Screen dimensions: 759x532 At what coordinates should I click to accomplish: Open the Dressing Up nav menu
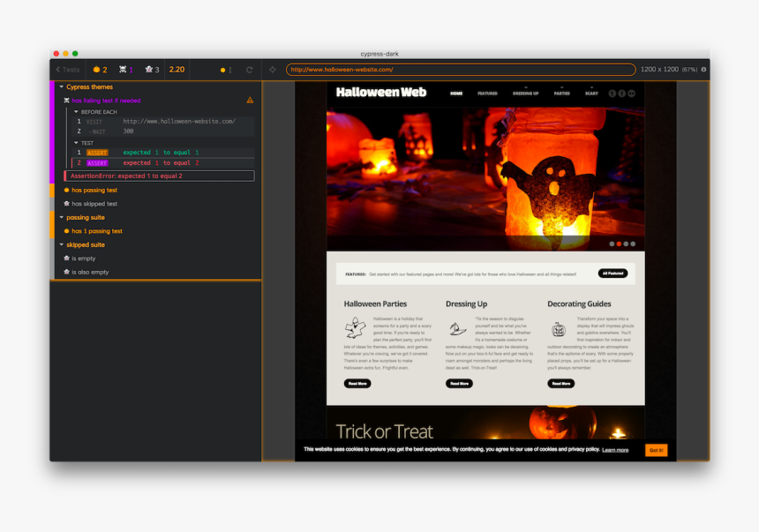click(525, 93)
